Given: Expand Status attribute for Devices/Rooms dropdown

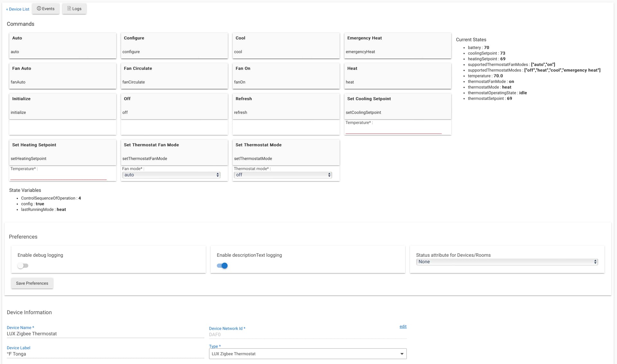Looking at the screenshot, I should pos(507,262).
